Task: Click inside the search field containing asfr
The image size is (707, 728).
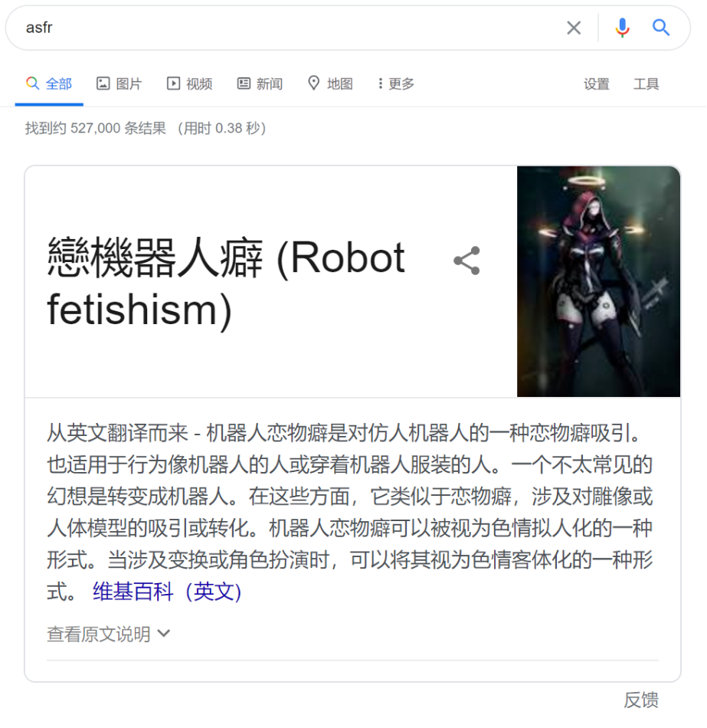Action: pyautogui.click(x=293, y=28)
